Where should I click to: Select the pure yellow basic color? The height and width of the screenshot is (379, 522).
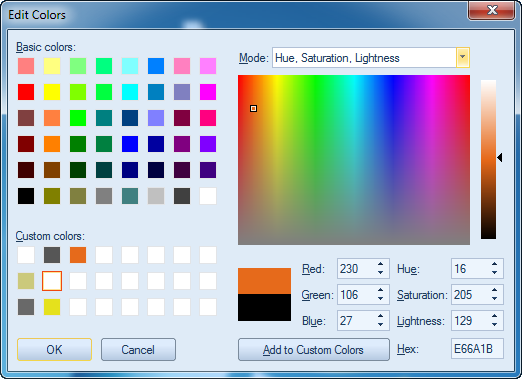point(52,92)
